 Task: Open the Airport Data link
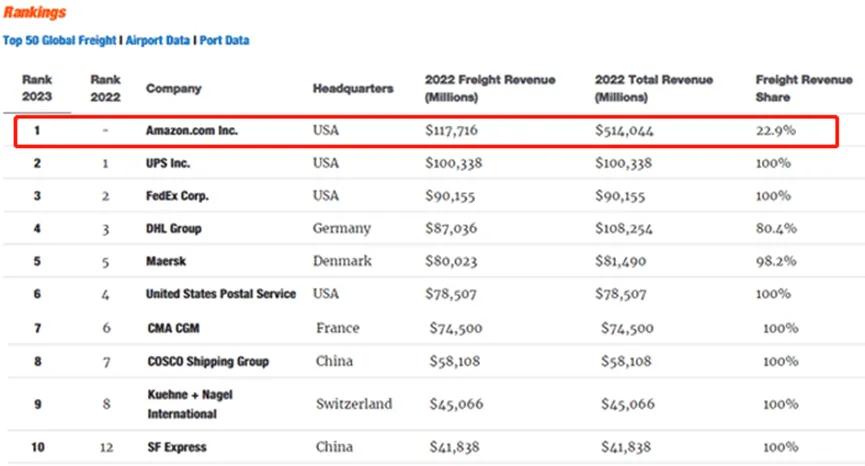coord(158,41)
